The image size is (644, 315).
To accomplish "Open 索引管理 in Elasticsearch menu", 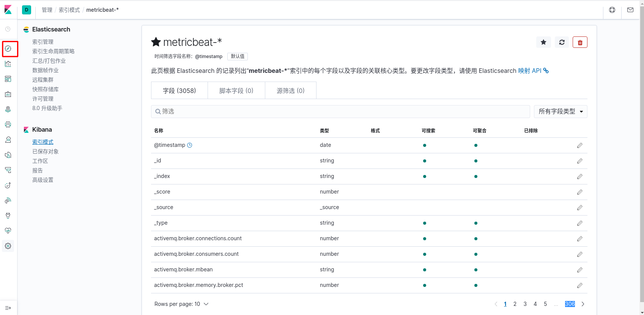I will 43,42.
